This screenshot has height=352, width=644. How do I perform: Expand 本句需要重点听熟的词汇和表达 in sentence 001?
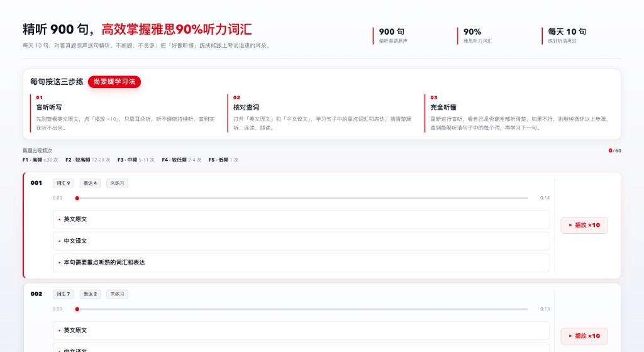click(x=301, y=263)
